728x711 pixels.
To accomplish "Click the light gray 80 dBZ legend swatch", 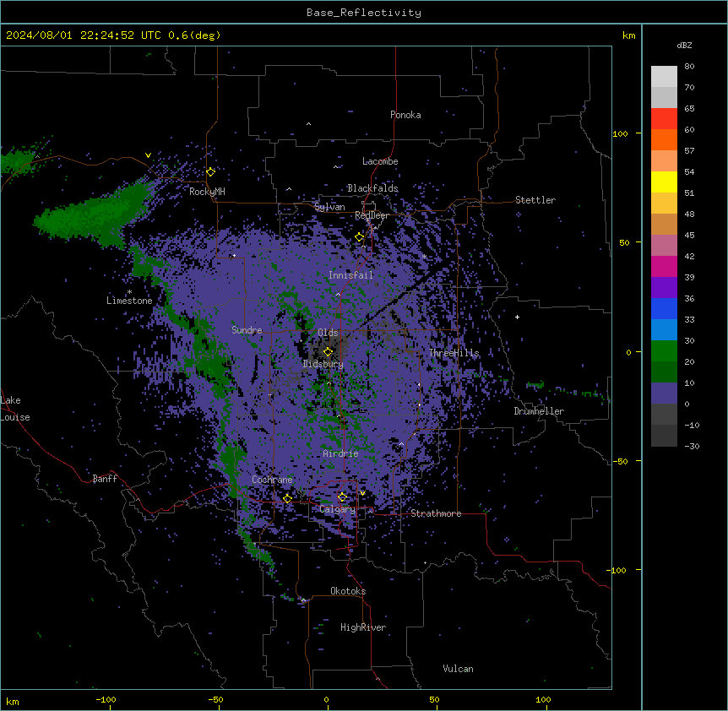I will click(664, 76).
